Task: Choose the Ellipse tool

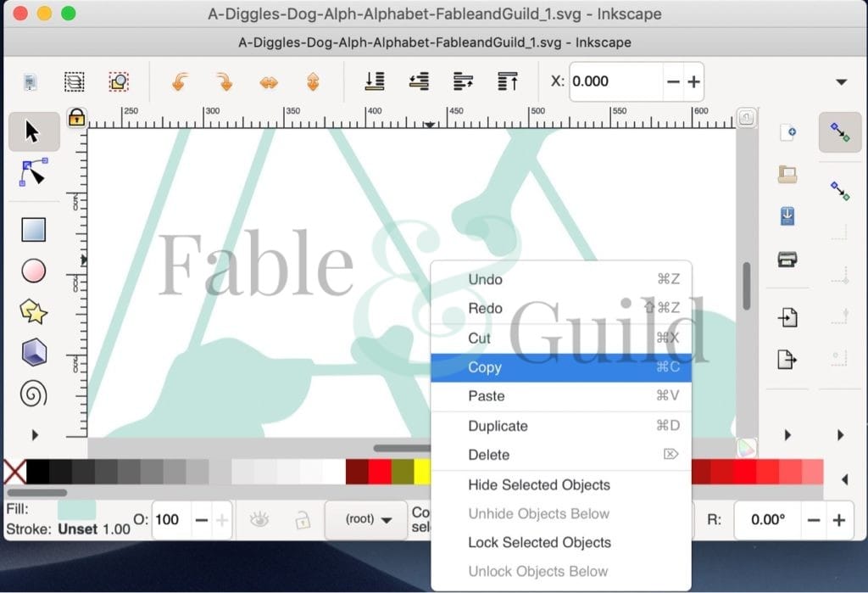Action: [34, 270]
